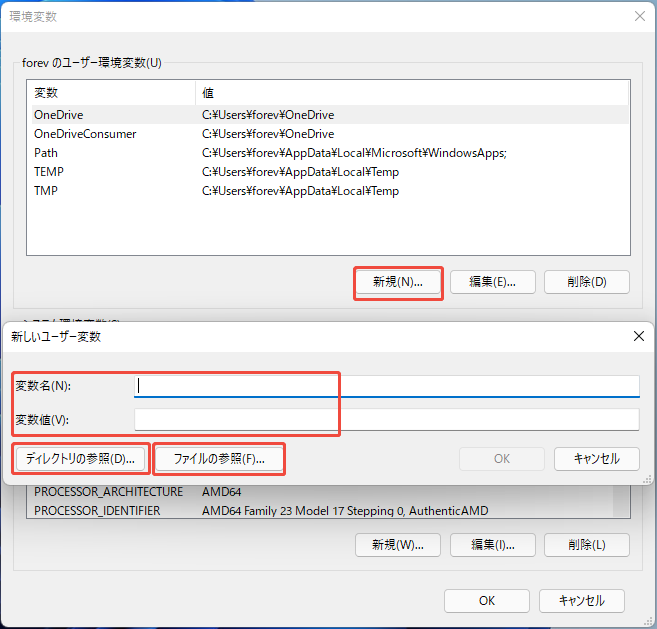Screen dimensions: 657x629
Task: Click 新規(N)... button for user variables
Action: 398,282
